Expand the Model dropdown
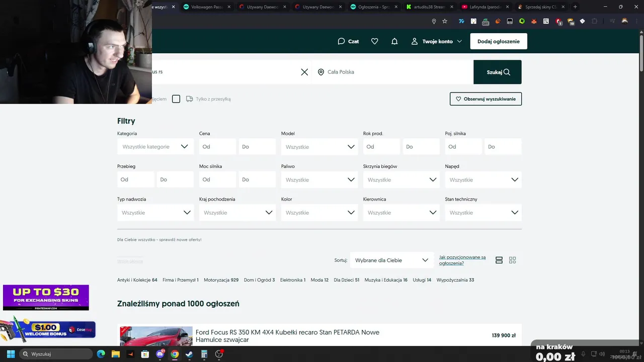The height and width of the screenshot is (362, 644). tap(319, 147)
